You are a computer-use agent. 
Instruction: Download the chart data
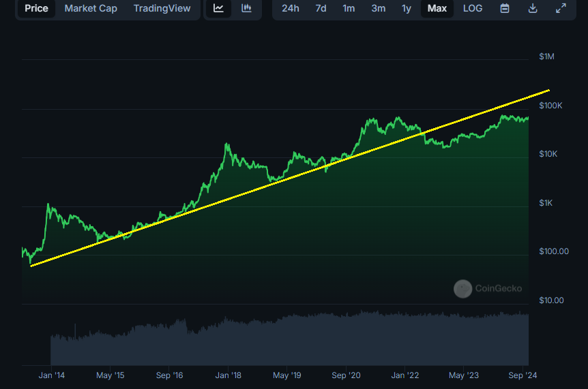point(533,8)
